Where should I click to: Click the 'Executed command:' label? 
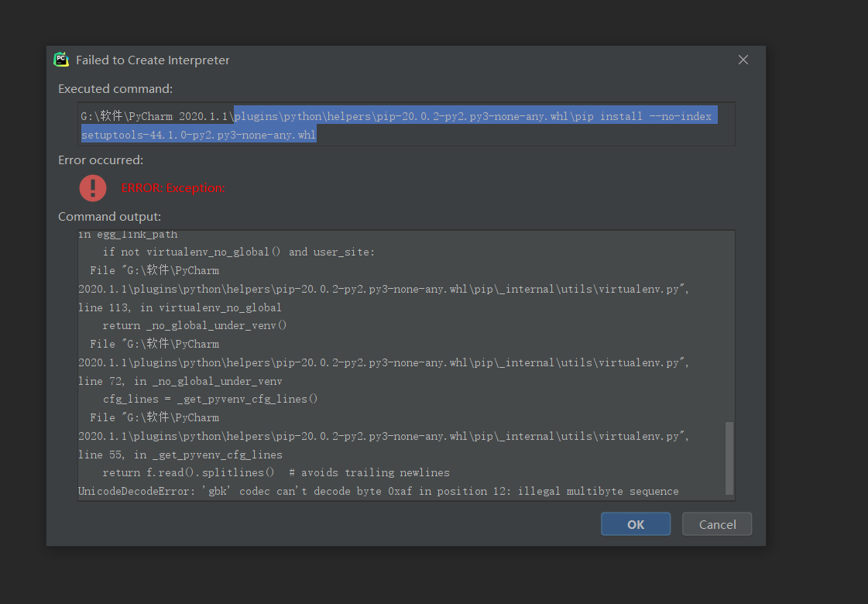click(x=115, y=89)
